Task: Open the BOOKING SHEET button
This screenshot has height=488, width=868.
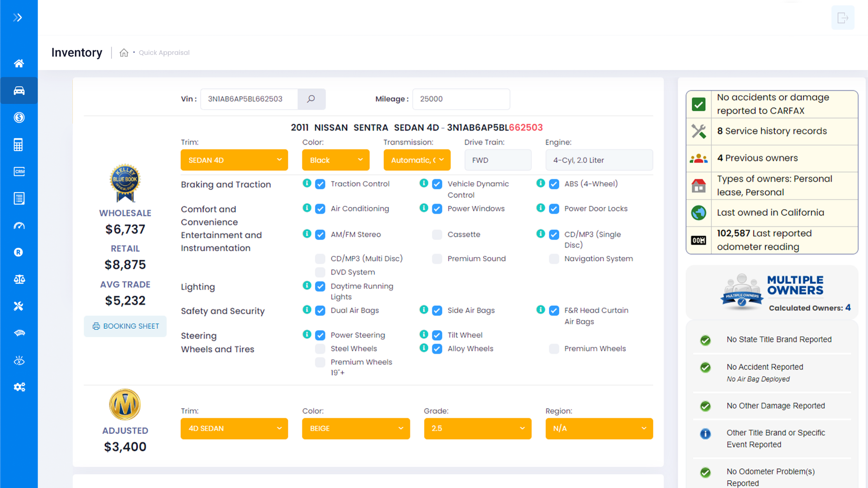Action: [x=125, y=326]
